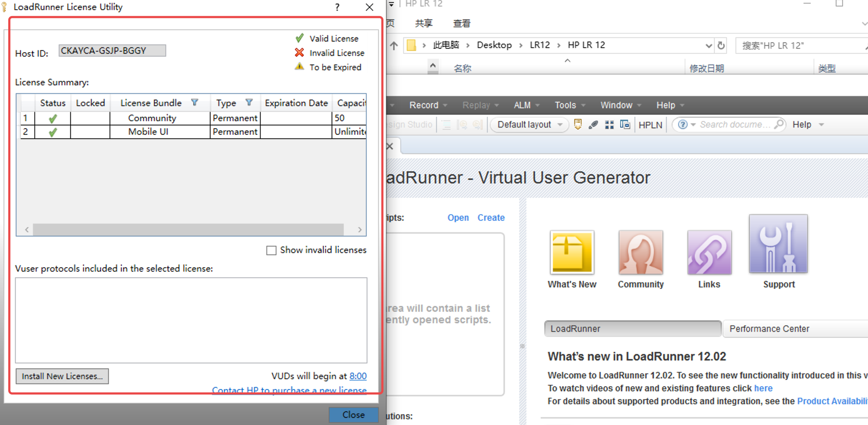Click the pen annotation icon in the toolbar
Screen dimensions: 868x425
[x=593, y=124]
